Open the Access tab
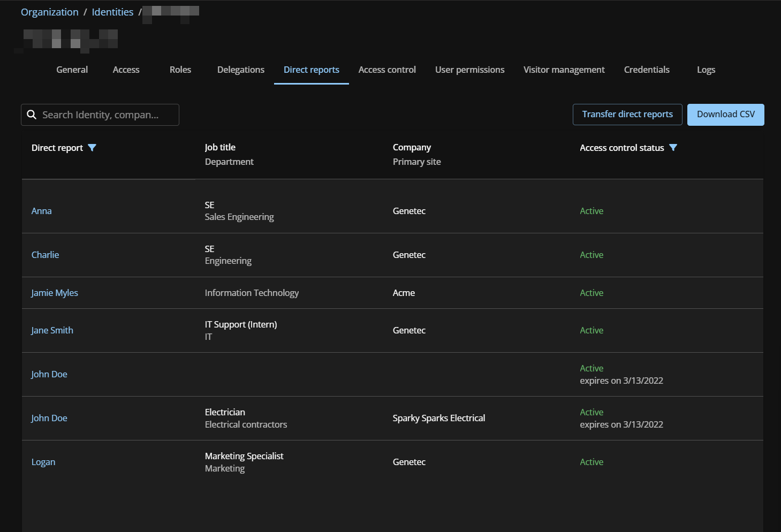The image size is (781, 532). pyautogui.click(x=125, y=70)
